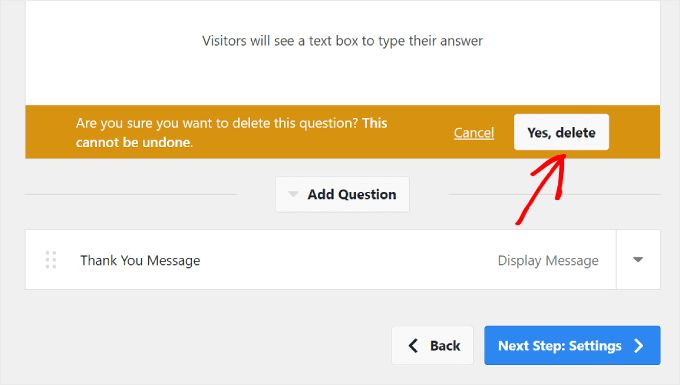Screen dimensions: 680x385
Task: Click divider line right of Add Question
Action: 554,194
